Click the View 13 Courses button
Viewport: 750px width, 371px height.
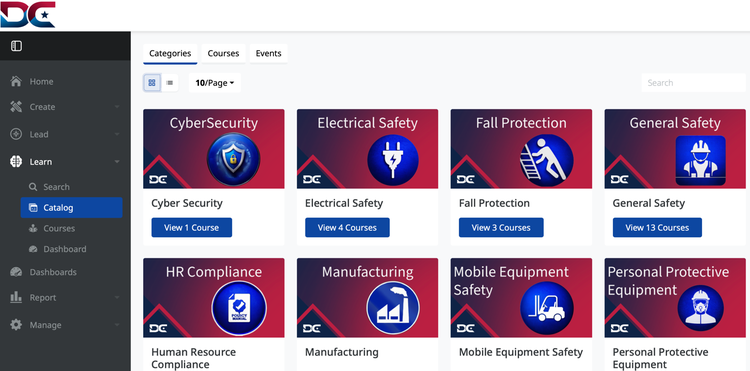point(657,228)
